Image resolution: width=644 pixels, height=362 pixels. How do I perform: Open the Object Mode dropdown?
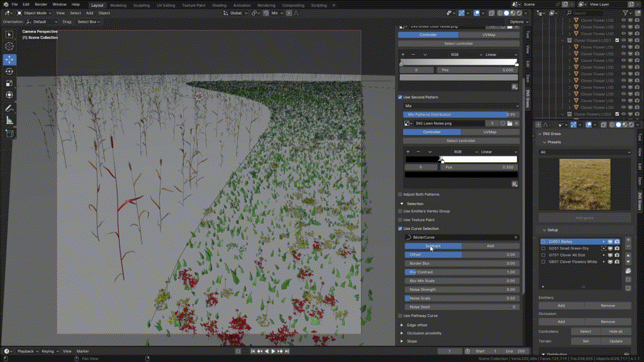pyautogui.click(x=35, y=13)
